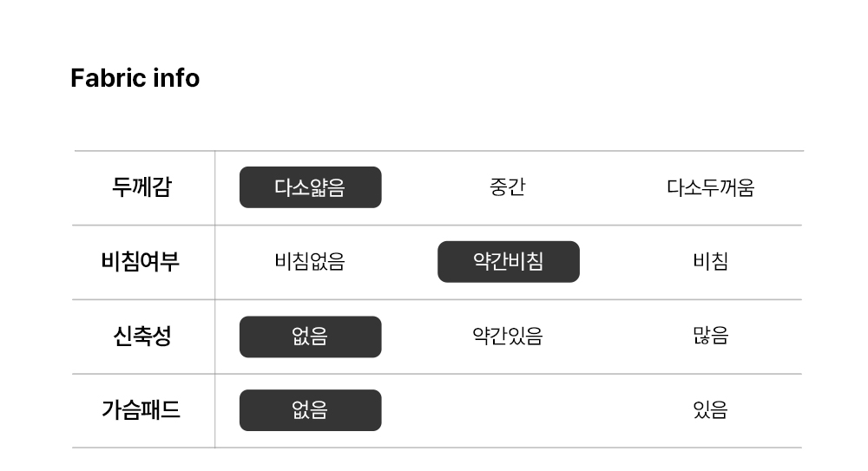Image resolution: width=868 pixels, height=471 pixels.
Task: Click the 두께감 row label
Action: [x=141, y=187]
